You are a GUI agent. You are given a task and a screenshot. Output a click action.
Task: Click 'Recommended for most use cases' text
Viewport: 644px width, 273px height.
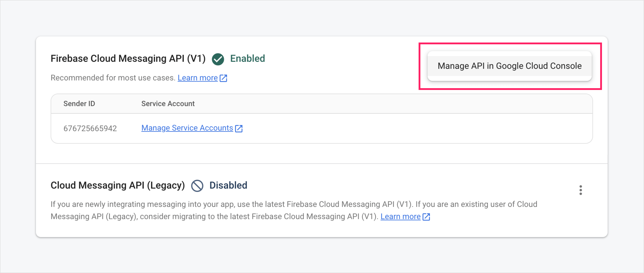click(113, 78)
